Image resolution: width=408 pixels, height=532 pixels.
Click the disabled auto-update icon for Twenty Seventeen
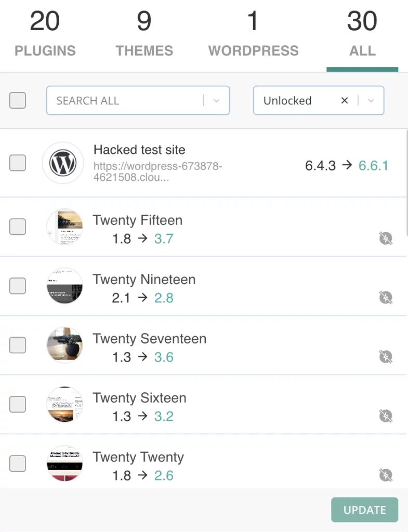(x=385, y=357)
